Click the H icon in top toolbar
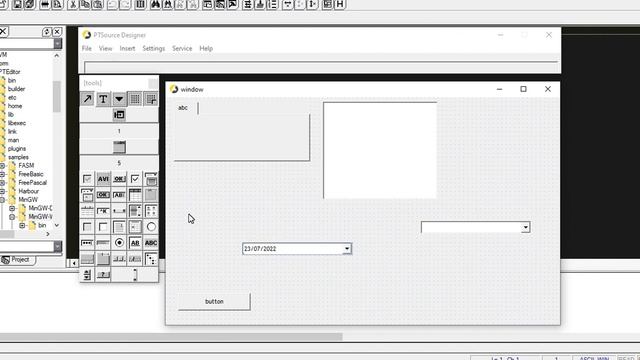 [x=340, y=4]
